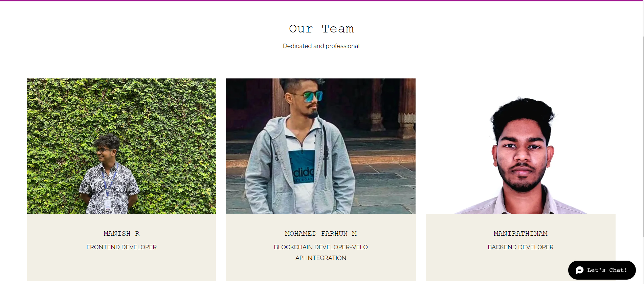
Task: Click the Our Team heading
Action: click(x=321, y=29)
